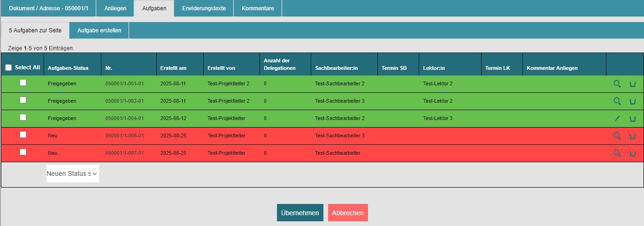The width and height of the screenshot is (644, 226).
Task: Click the trash icon for task 050001/1-001-01
Action: tap(632, 84)
